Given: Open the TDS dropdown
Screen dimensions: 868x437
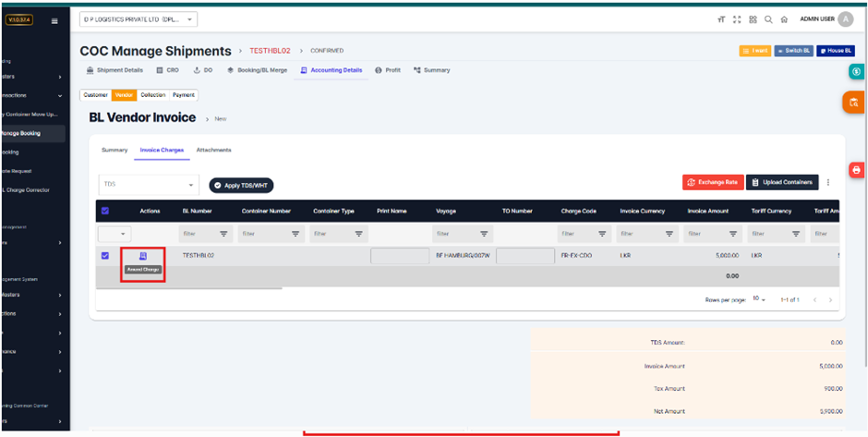Looking at the screenshot, I should point(149,185).
